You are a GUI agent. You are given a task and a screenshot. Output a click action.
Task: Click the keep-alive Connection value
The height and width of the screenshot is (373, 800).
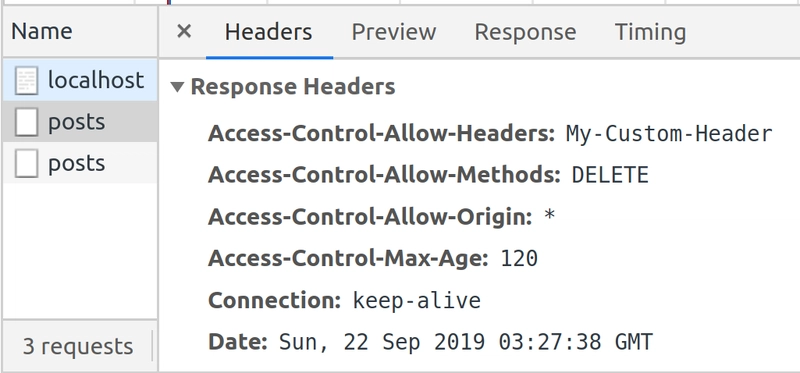click(x=417, y=300)
